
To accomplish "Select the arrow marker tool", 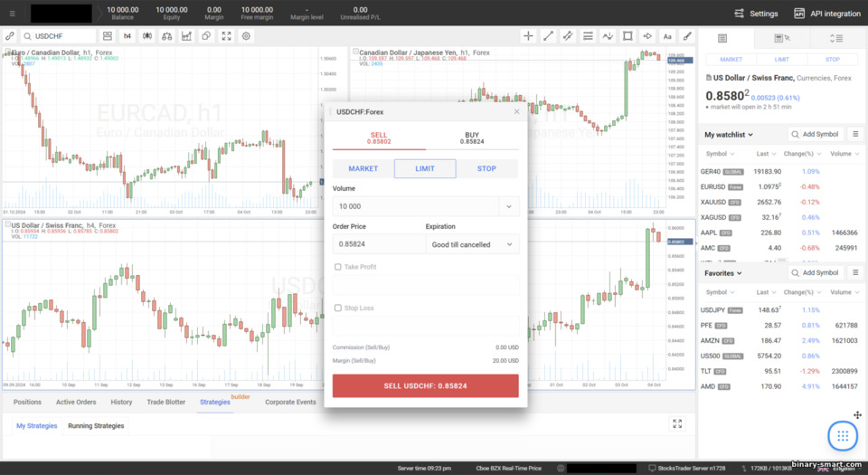I will tap(647, 36).
